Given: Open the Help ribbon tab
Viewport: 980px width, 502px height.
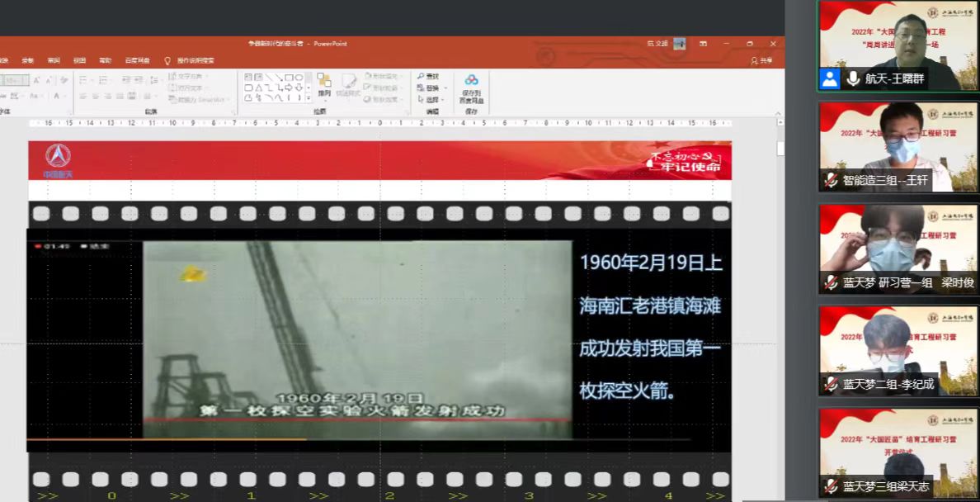Looking at the screenshot, I should click(x=105, y=60).
